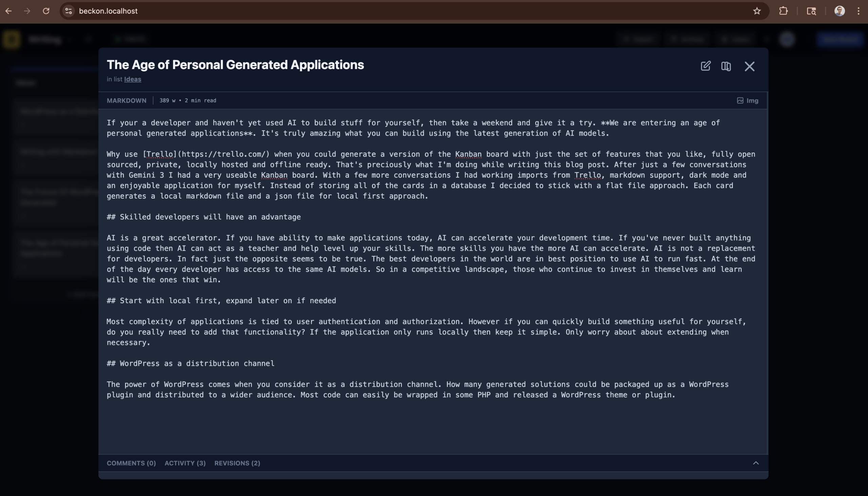
Task: Open the Activity (3) tab
Action: (185, 463)
